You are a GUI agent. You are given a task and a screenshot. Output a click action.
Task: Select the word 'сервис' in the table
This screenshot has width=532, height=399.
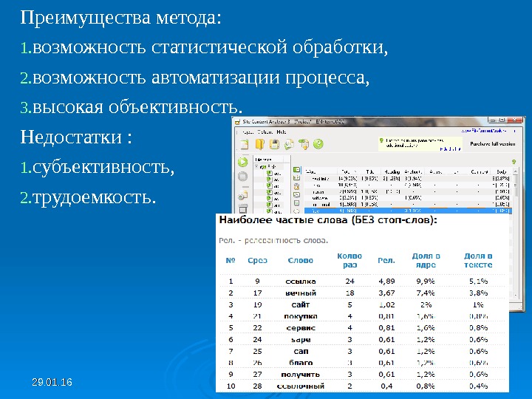[301, 328]
